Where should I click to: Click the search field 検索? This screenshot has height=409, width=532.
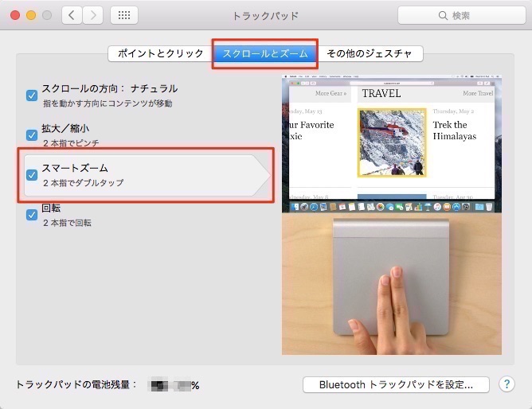[461, 15]
